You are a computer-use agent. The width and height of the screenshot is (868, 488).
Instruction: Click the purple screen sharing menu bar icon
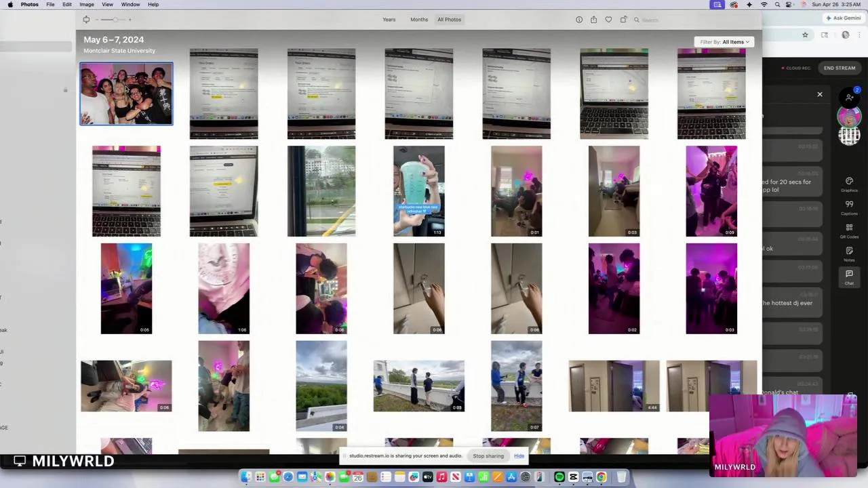coord(717,5)
